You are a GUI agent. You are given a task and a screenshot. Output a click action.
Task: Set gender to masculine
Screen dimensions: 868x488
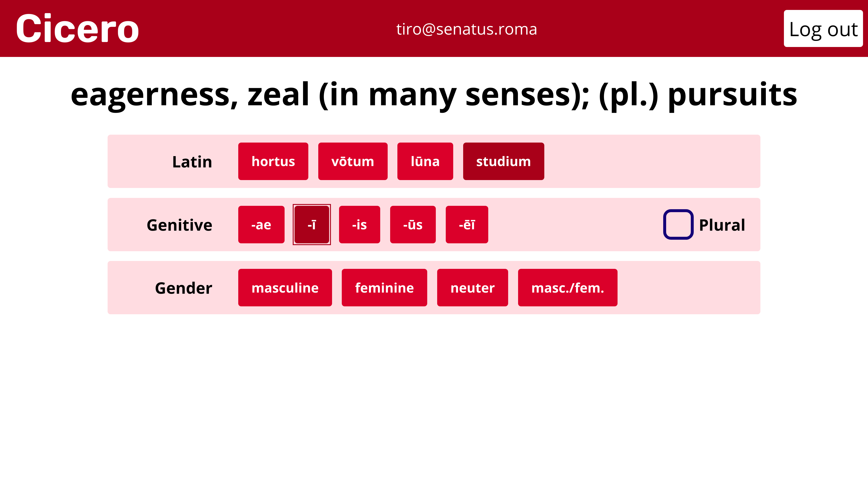point(285,288)
